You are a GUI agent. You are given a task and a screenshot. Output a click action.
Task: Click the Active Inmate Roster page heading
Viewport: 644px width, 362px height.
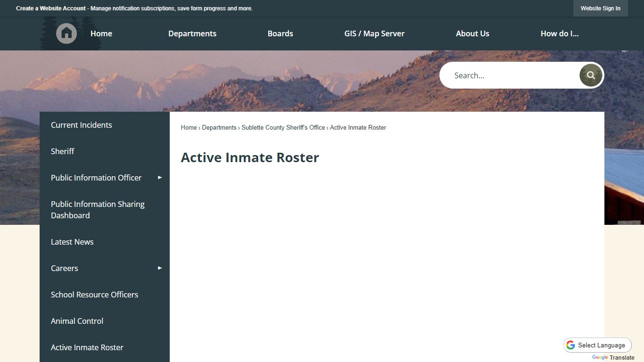click(x=250, y=157)
